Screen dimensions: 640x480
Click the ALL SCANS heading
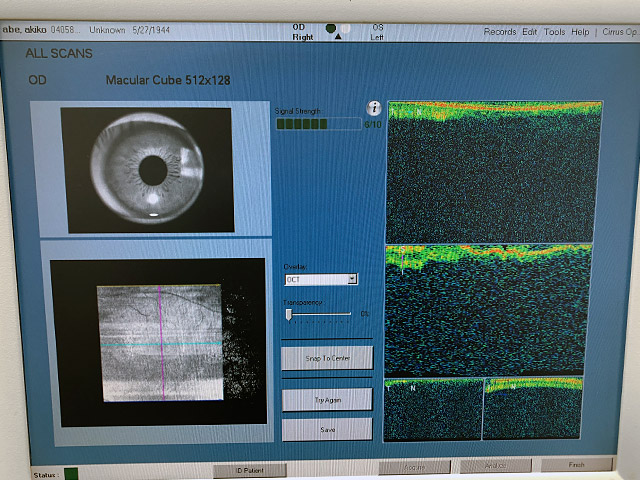pos(59,53)
